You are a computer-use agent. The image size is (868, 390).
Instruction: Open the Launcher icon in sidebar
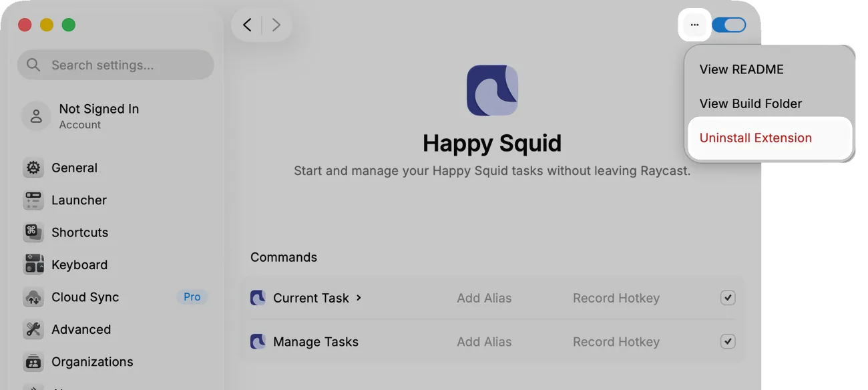coord(33,200)
